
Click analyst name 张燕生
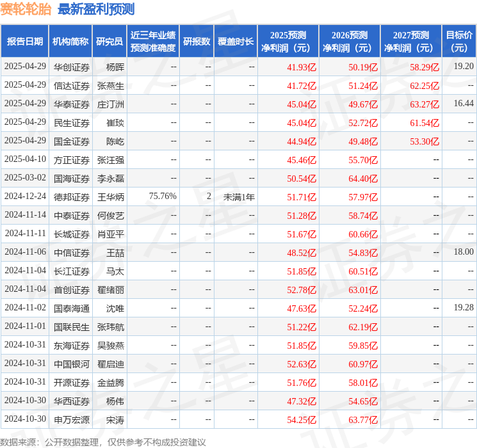click(111, 86)
